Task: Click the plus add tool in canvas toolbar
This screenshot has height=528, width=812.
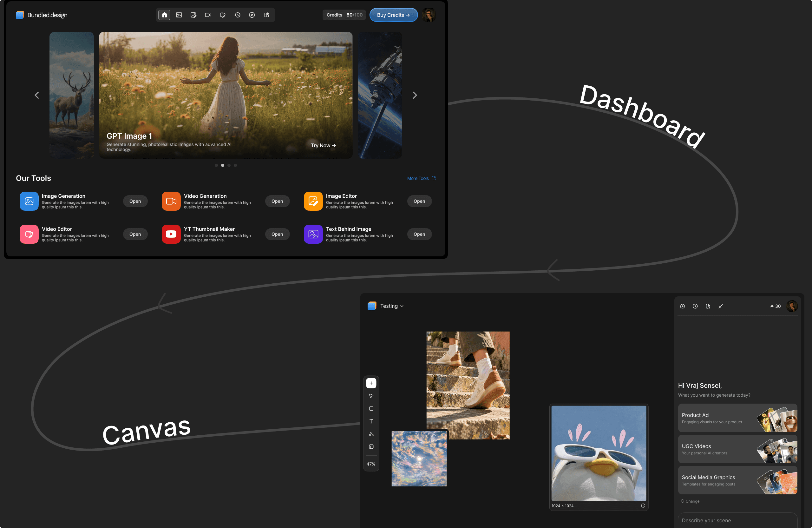Action: pyautogui.click(x=371, y=383)
